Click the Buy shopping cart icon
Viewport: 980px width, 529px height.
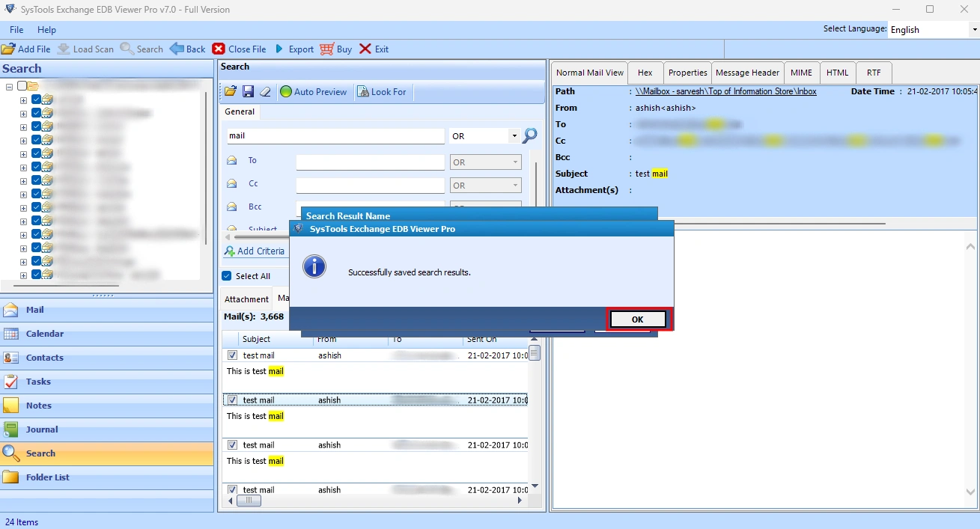point(326,49)
